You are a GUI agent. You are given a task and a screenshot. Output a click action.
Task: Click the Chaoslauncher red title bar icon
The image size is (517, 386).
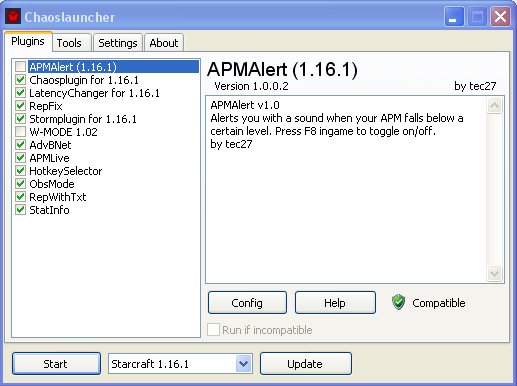[13, 16]
